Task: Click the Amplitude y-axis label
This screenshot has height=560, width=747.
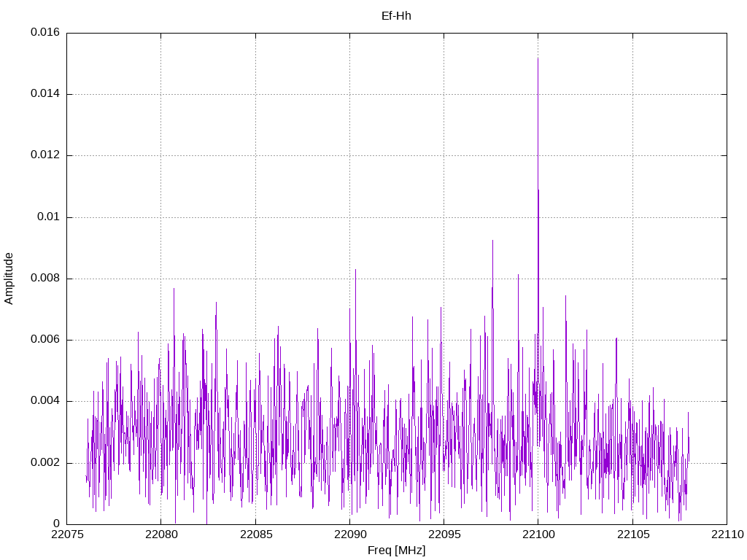Action: coord(9,278)
